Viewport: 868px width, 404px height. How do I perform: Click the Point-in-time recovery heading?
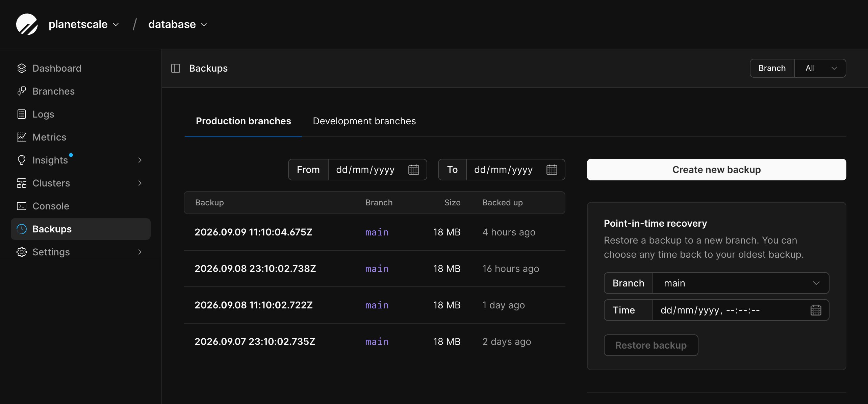click(x=655, y=223)
